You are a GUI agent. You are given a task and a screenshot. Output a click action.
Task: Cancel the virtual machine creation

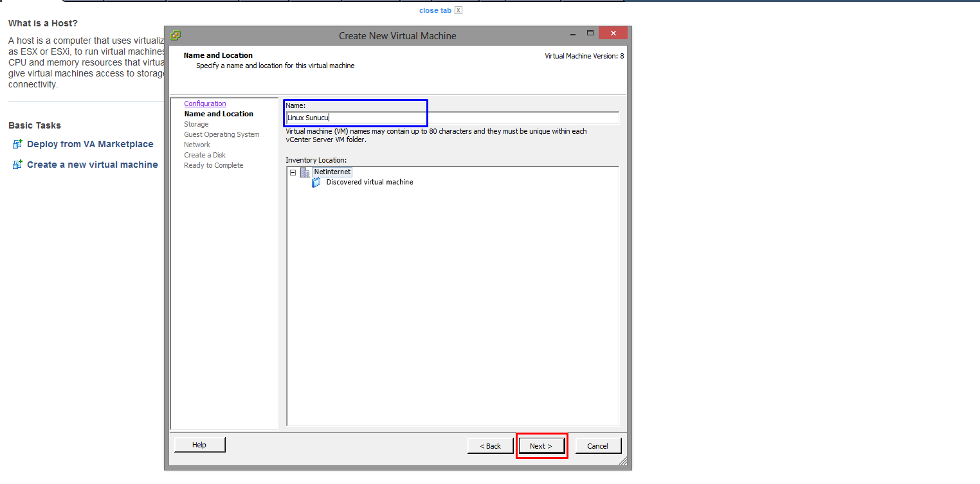pos(597,445)
